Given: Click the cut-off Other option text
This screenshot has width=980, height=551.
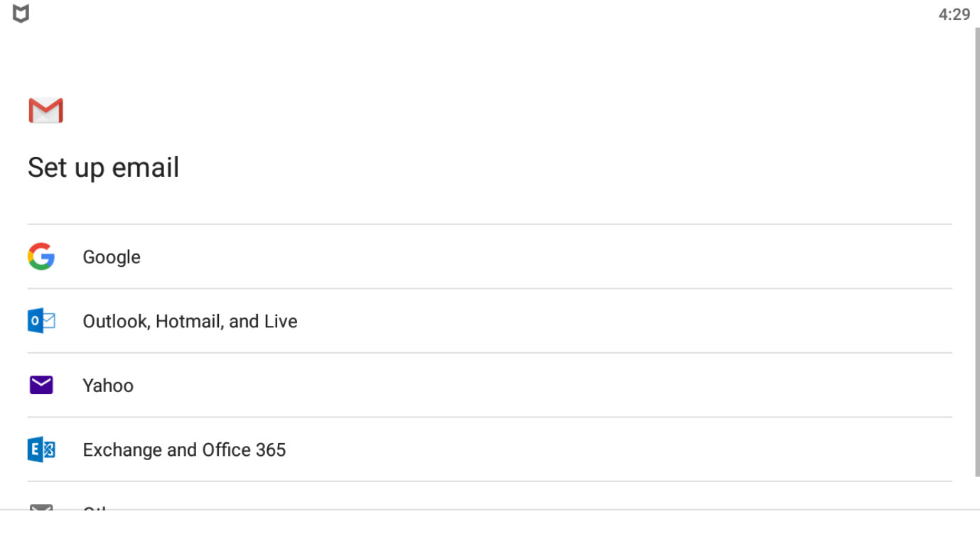Looking at the screenshot, I should tap(95, 508).
